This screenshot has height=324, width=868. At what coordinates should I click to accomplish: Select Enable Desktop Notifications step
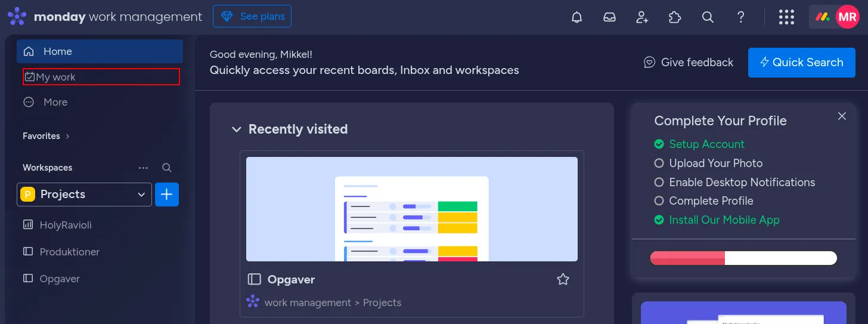(x=742, y=182)
